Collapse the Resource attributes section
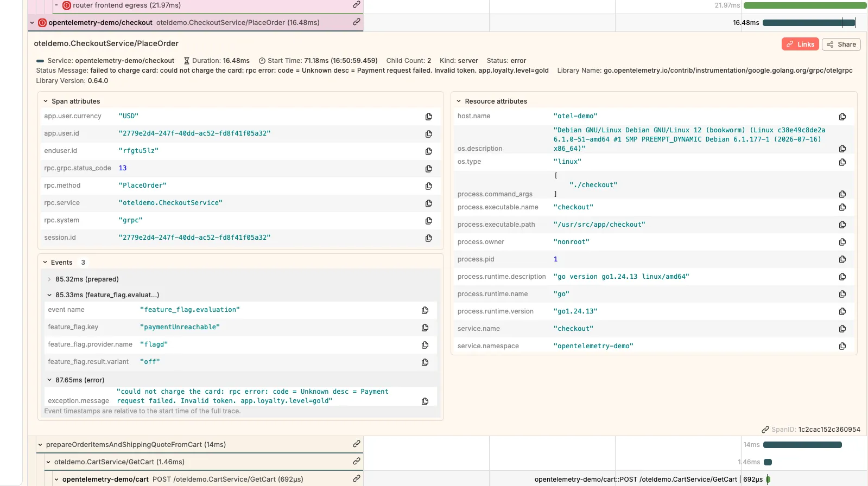 (x=459, y=101)
